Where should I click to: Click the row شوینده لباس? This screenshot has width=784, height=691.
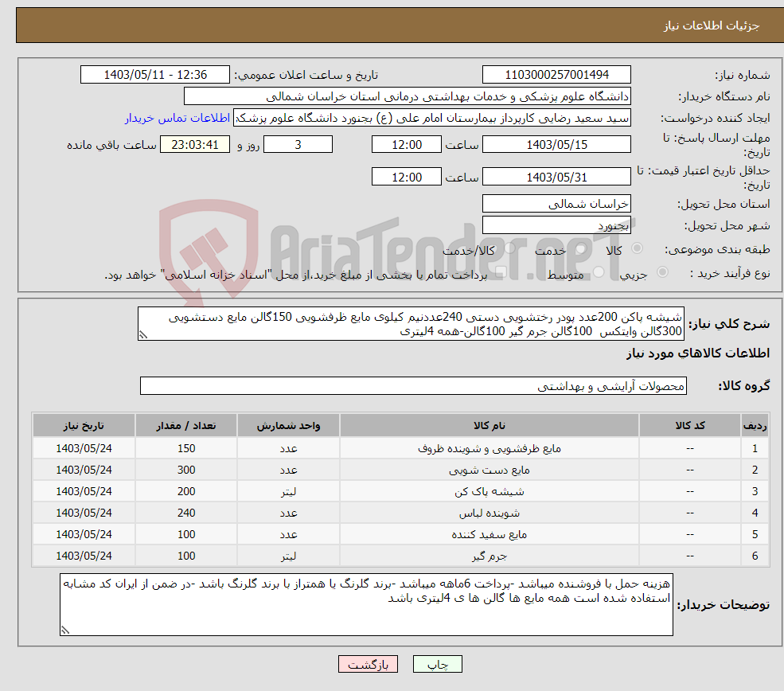[x=400, y=513]
